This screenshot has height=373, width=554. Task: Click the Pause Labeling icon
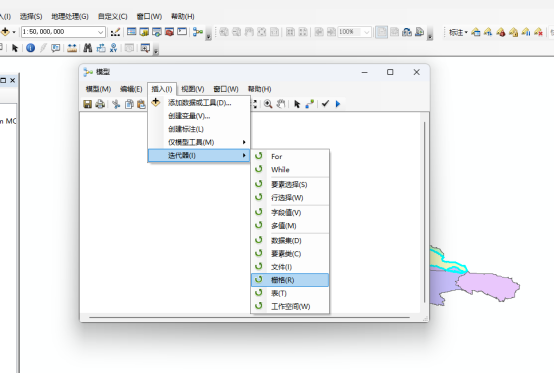[x=526, y=32]
